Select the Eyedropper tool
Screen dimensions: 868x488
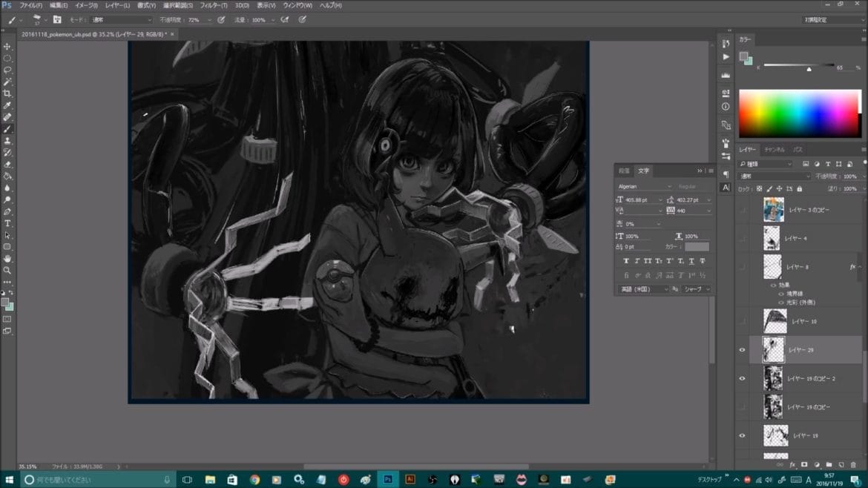8,104
